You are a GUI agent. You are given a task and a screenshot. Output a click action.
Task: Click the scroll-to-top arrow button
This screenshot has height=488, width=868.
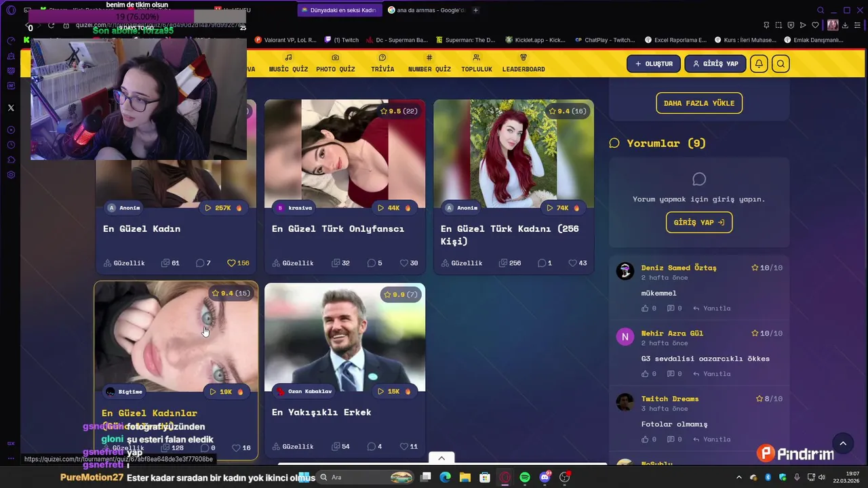click(843, 444)
